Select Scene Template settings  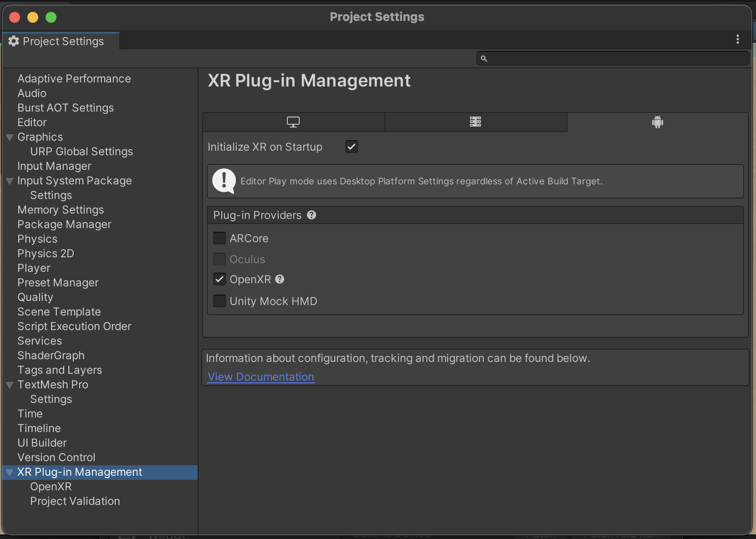pyautogui.click(x=59, y=312)
